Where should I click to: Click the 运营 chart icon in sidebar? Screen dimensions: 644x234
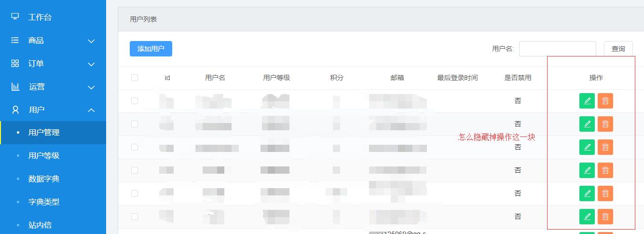pyautogui.click(x=15, y=87)
